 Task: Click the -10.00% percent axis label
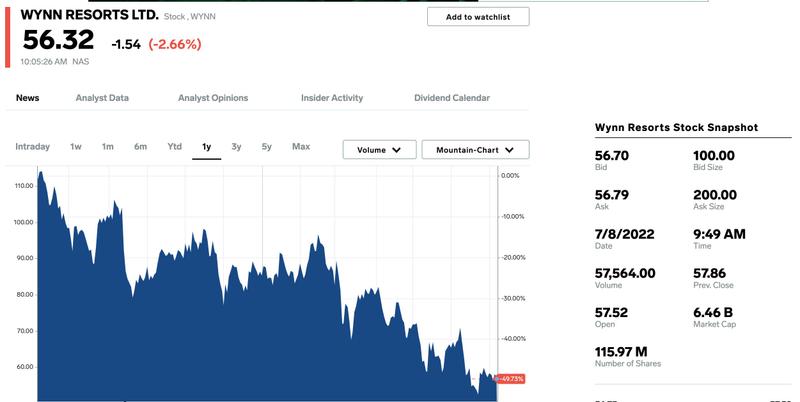click(x=512, y=217)
